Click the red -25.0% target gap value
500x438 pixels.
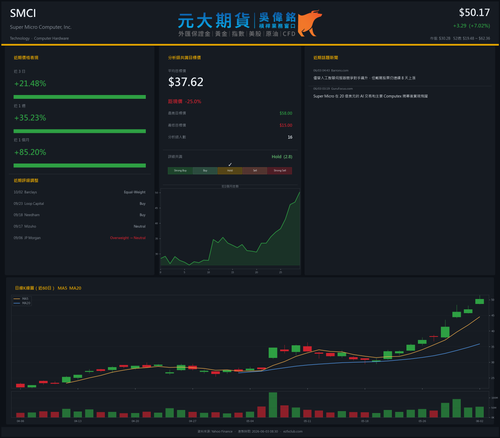[193, 101]
